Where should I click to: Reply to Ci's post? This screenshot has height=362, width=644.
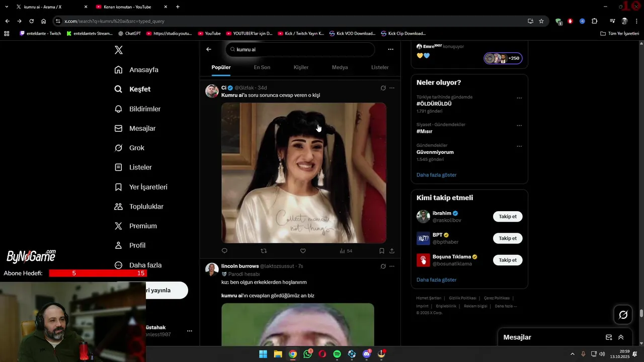tap(224, 251)
